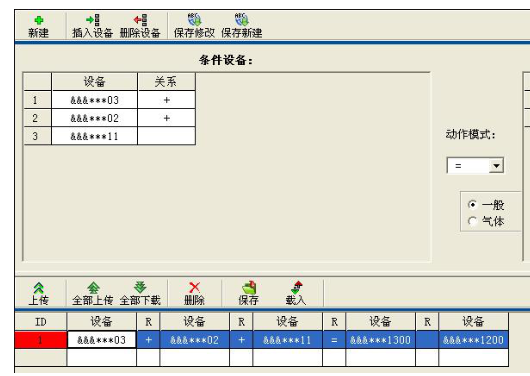Select the highlighted cell &&&***02 in the bottom table
Image resolution: width=530 pixels, height=376 pixels.
(x=195, y=340)
